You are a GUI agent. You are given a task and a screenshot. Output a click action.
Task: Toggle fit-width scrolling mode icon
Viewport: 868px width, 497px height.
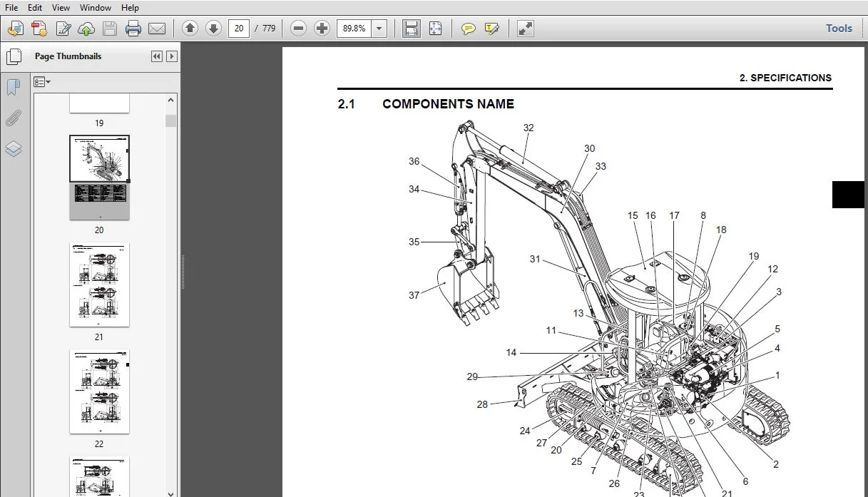pyautogui.click(x=412, y=29)
